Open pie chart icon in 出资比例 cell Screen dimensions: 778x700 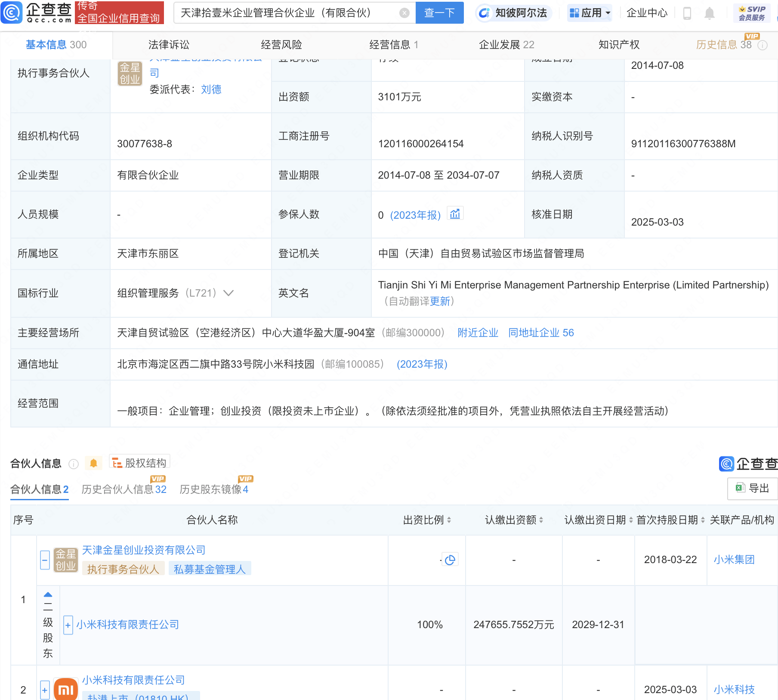coord(450,560)
